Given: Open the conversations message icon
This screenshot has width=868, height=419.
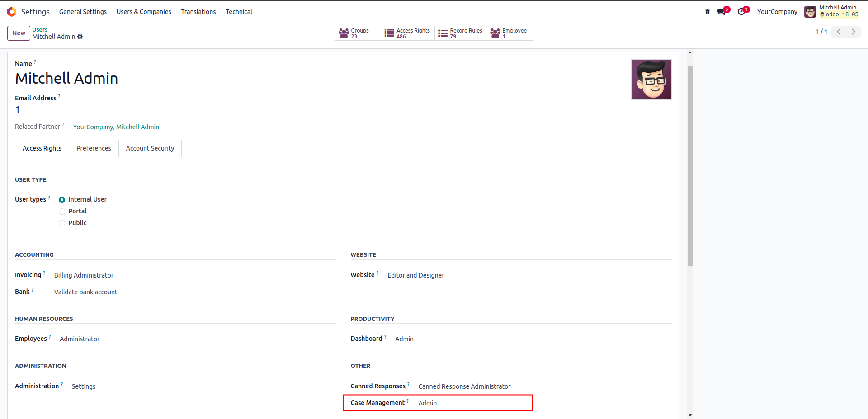Looking at the screenshot, I should point(722,11).
